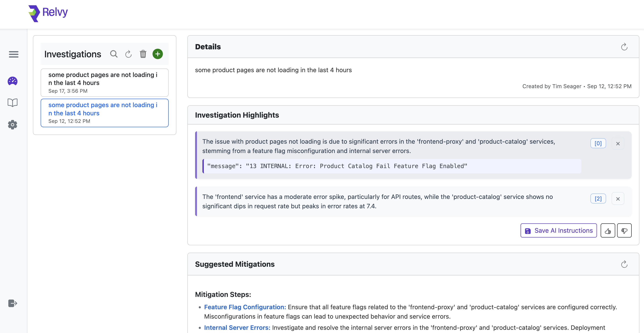
Task: Add new investigation with green plus
Action: point(157,54)
